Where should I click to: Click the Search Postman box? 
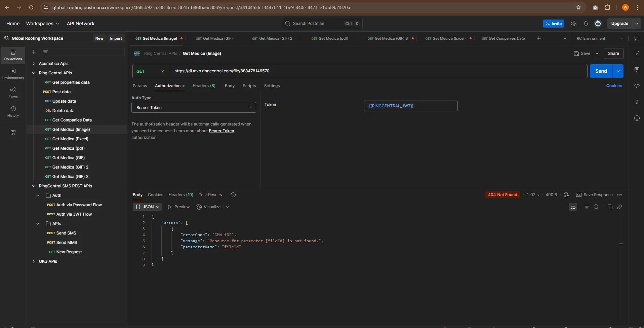click(x=322, y=24)
